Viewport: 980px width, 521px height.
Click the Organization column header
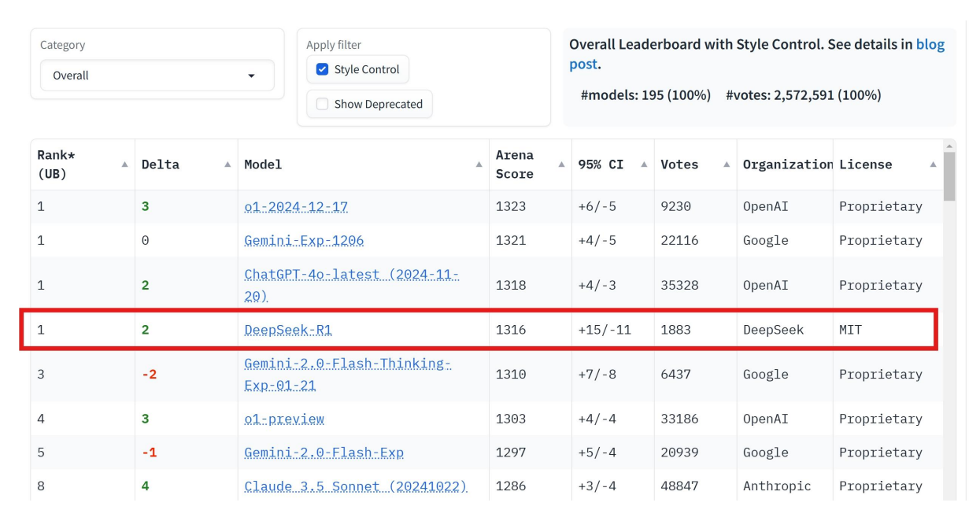(x=787, y=164)
